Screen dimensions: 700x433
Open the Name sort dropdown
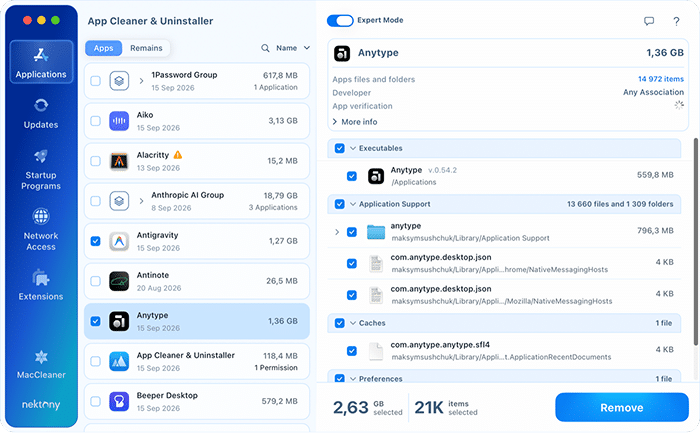click(x=293, y=48)
